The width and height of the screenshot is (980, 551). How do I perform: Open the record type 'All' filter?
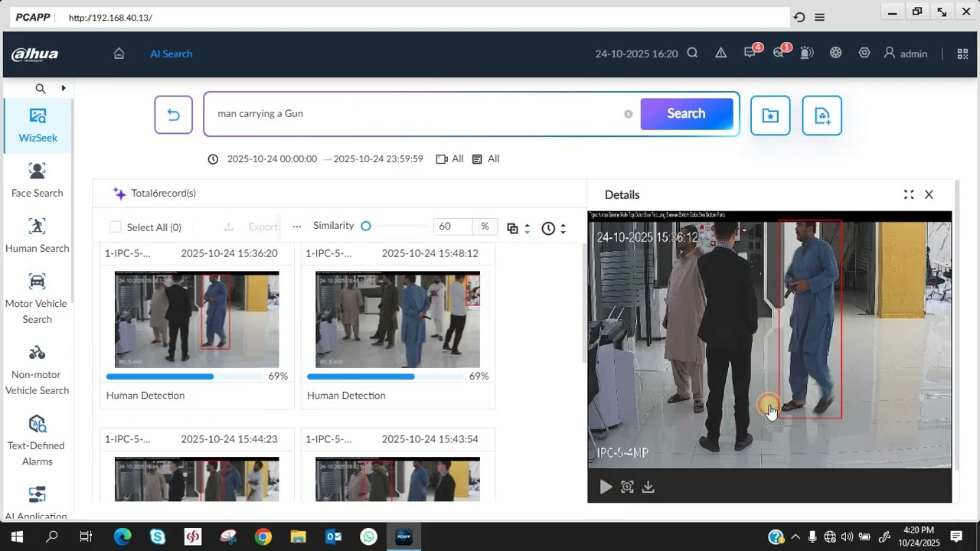[485, 159]
